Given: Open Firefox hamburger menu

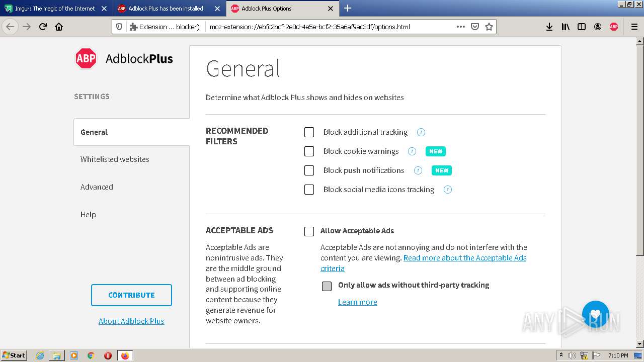Looking at the screenshot, I should coord(634,27).
